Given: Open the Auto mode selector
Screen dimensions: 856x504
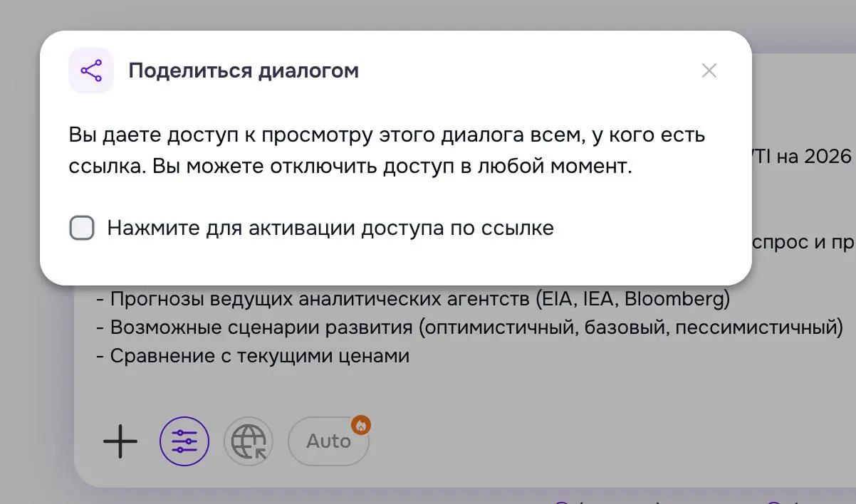Looking at the screenshot, I should [328, 441].
